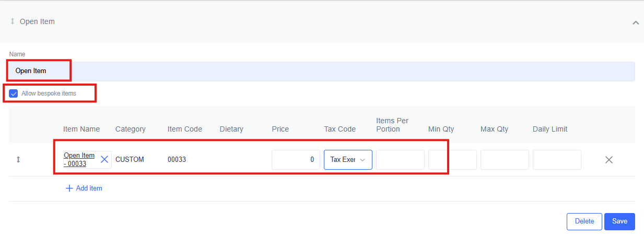Click the plus icon next to Add item
Image resolution: width=644 pixels, height=236 pixels.
pyautogui.click(x=69, y=188)
